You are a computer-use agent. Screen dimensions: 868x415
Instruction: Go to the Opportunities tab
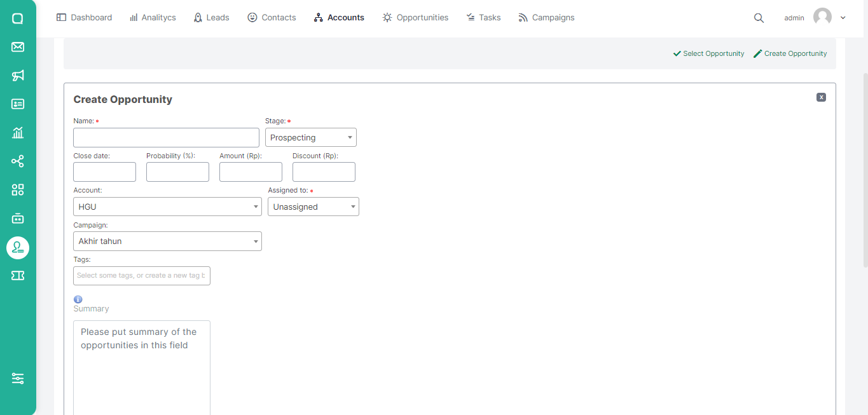click(x=415, y=18)
